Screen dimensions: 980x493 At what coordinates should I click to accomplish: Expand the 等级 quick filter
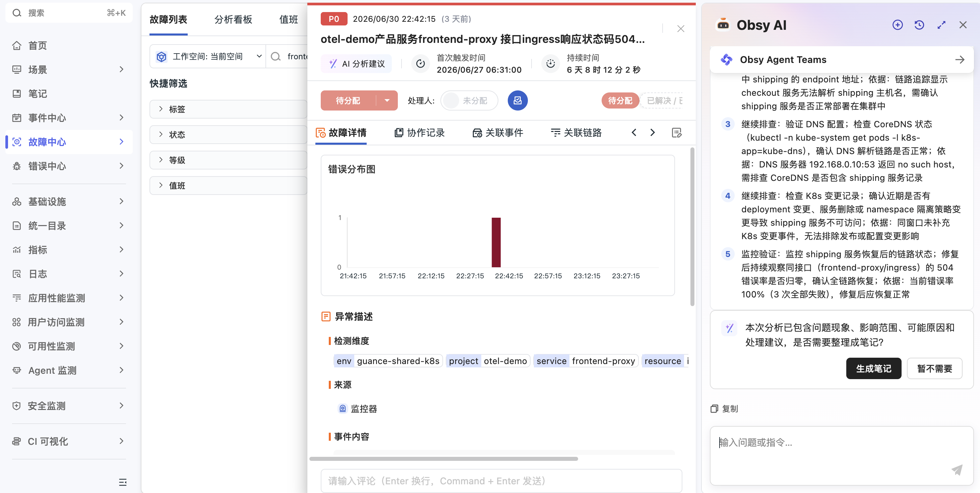(x=228, y=160)
